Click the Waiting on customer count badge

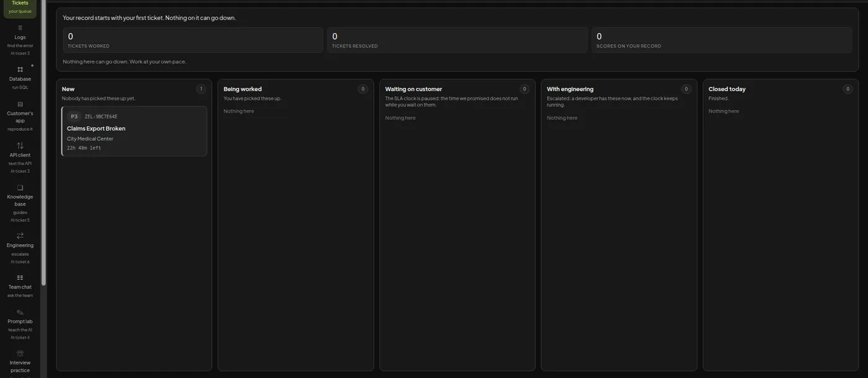[x=525, y=89]
